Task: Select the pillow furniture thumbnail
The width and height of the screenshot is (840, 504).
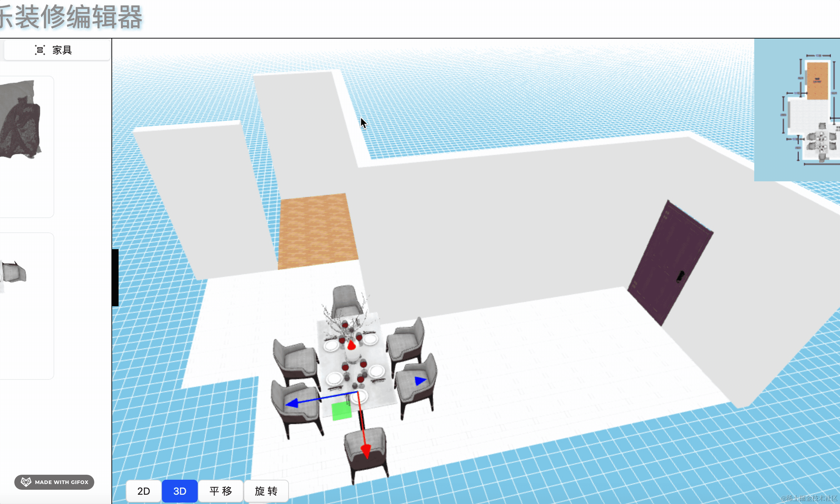Action: [21, 120]
